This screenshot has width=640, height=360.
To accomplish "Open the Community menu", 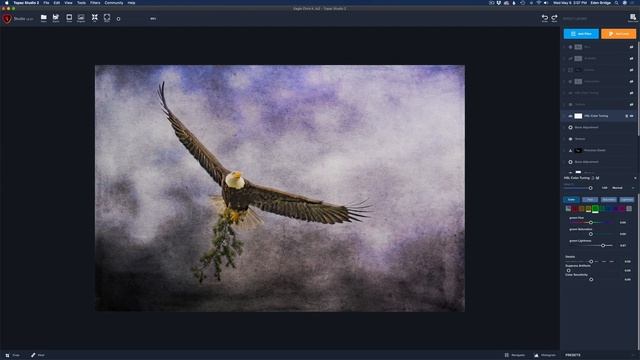I will tap(114, 3).
